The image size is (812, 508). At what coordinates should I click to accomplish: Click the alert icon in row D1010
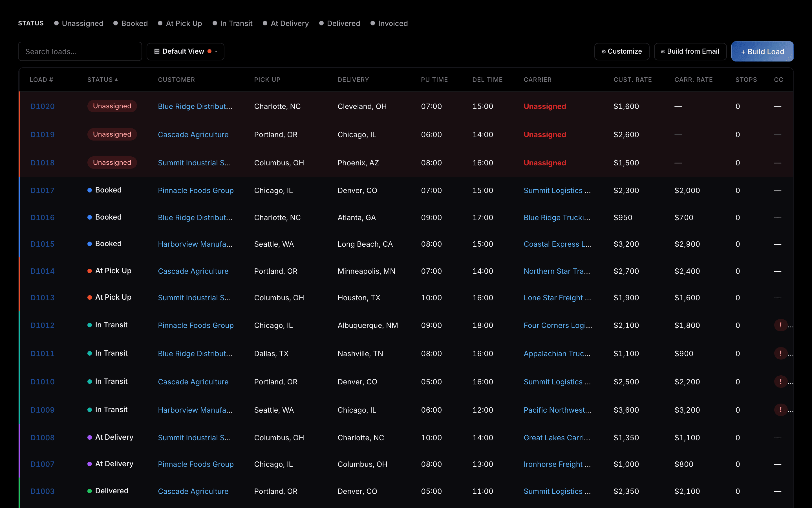[x=780, y=381]
